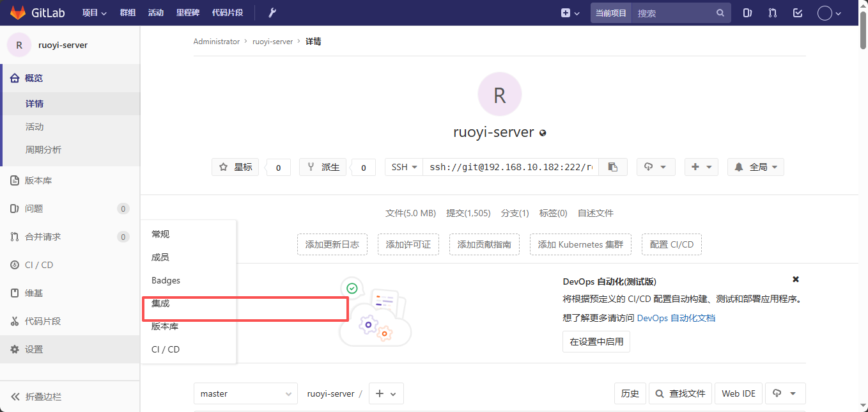Open 活动 in the navbar
This screenshot has height=412, width=868.
coord(156,13)
